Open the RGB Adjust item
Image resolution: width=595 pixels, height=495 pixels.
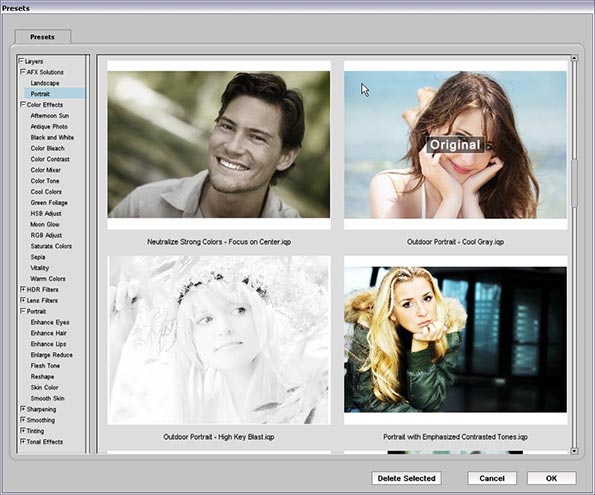(46, 235)
